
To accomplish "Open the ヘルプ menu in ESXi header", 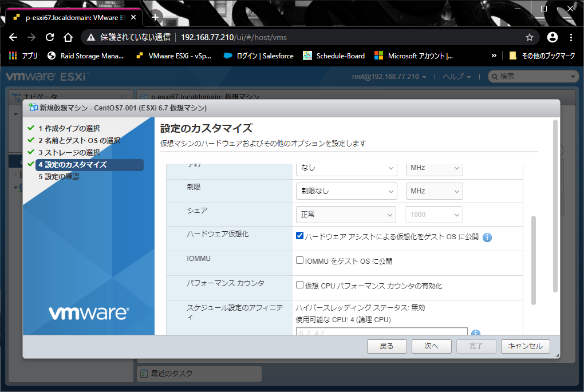I will [x=457, y=77].
